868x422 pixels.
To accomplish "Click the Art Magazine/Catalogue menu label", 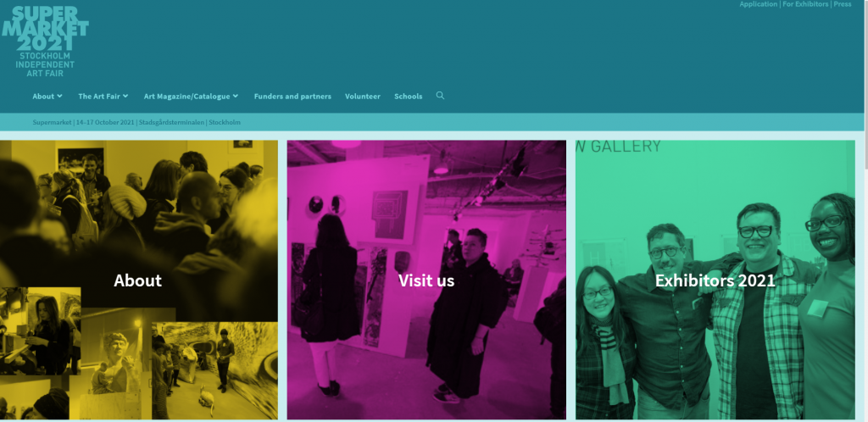I will (186, 97).
